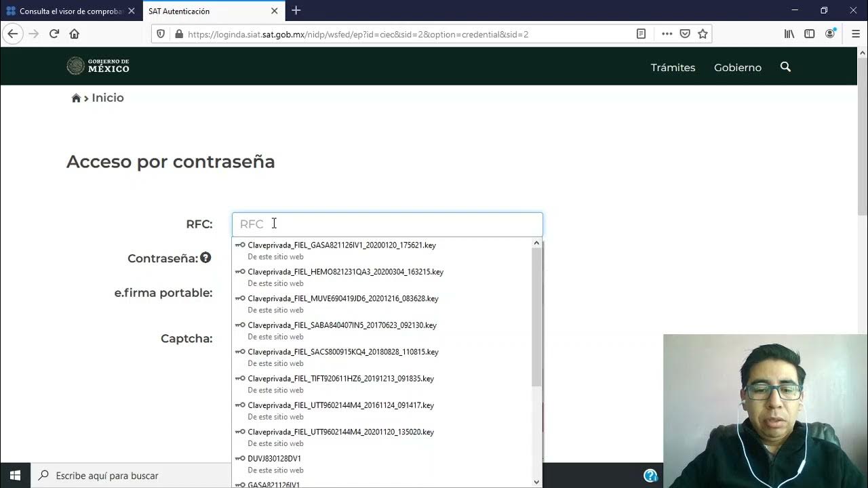
Task: Open the Firefox library icon
Action: pyautogui.click(x=789, y=34)
